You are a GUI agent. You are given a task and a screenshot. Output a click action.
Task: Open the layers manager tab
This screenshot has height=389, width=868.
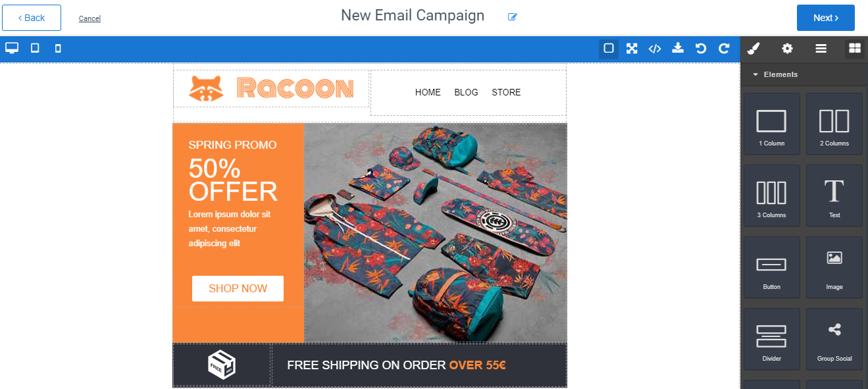(x=821, y=48)
